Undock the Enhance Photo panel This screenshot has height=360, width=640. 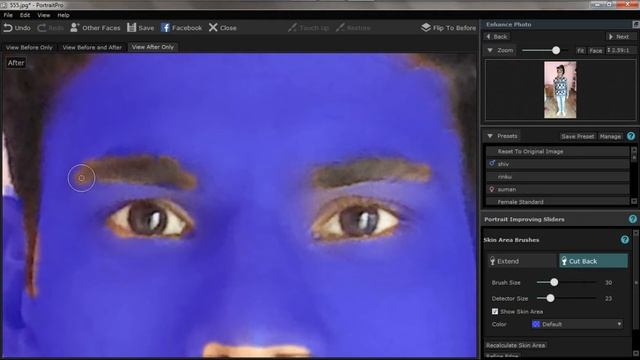[636, 24]
